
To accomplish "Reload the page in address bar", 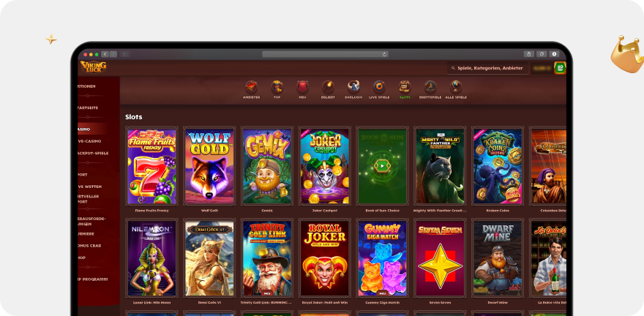I will [x=384, y=54].
